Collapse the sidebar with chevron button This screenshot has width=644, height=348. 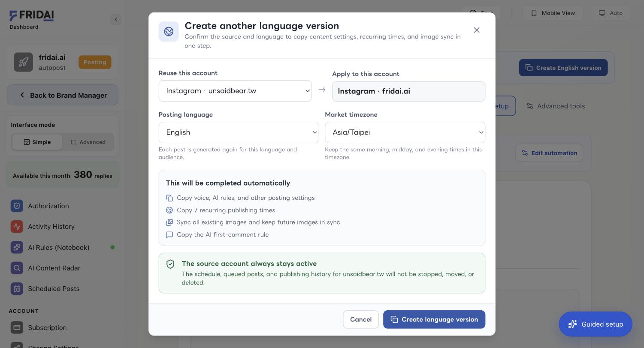point(116,19)
